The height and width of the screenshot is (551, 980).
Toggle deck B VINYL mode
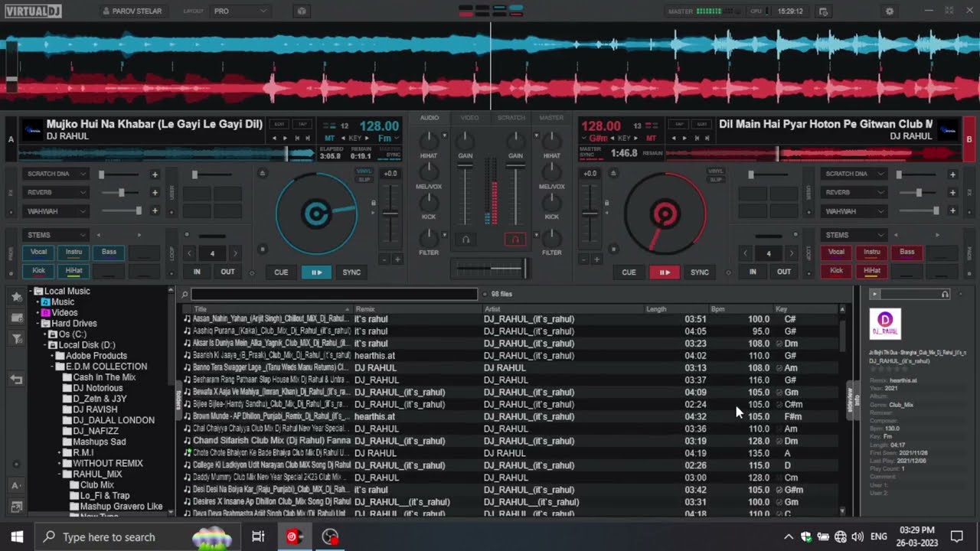716,171
